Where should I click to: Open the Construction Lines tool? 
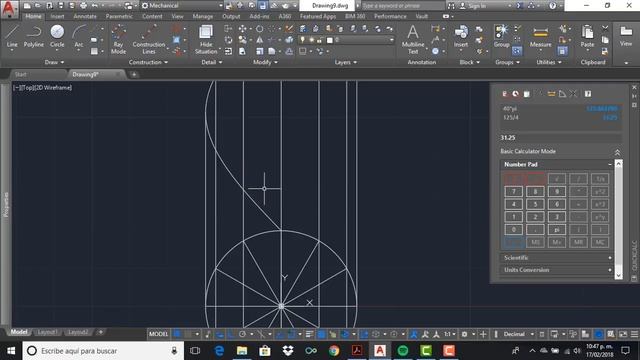149,40
